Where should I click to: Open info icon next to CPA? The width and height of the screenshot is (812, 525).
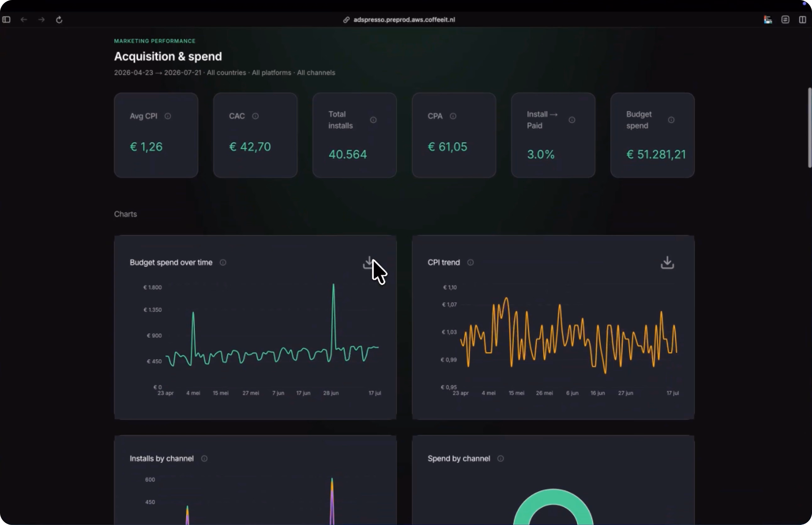[x=453, y=116]
